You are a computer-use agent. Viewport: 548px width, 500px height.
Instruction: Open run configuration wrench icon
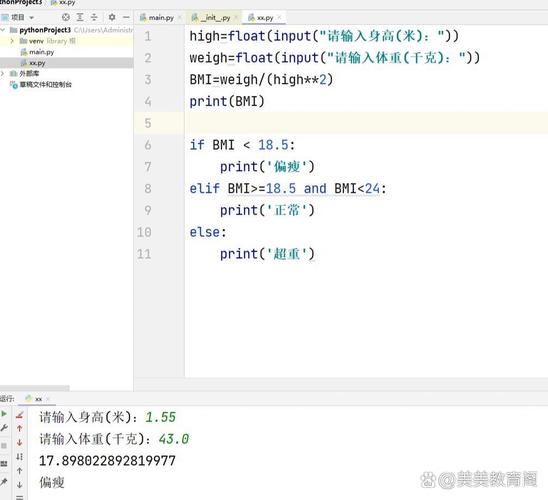click(4, 428)
